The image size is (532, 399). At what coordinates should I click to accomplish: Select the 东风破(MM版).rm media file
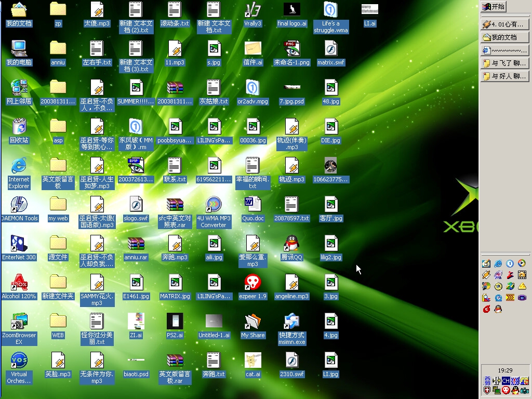136,134
